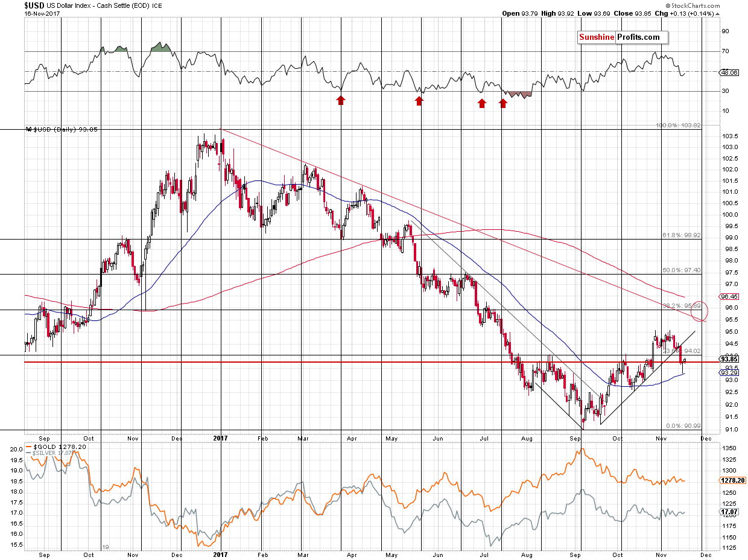Click the '100.0%: 103.82' Fibonacci label
This screenshot has height=560, width=748.
[678, 126]
